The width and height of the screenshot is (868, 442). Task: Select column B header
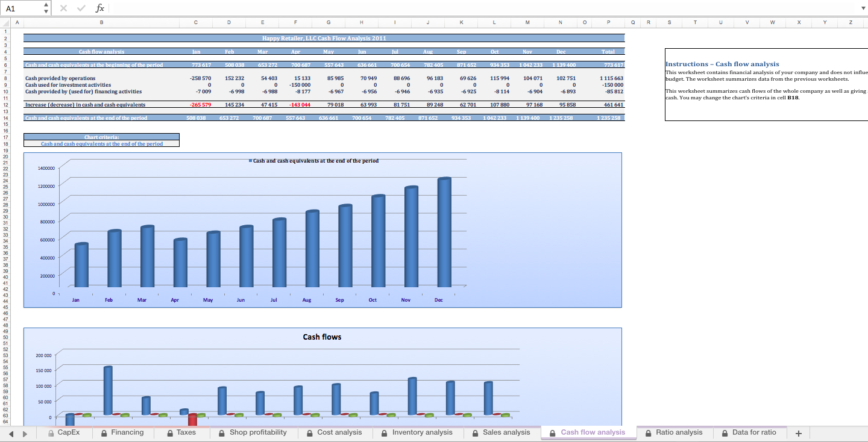101,22
